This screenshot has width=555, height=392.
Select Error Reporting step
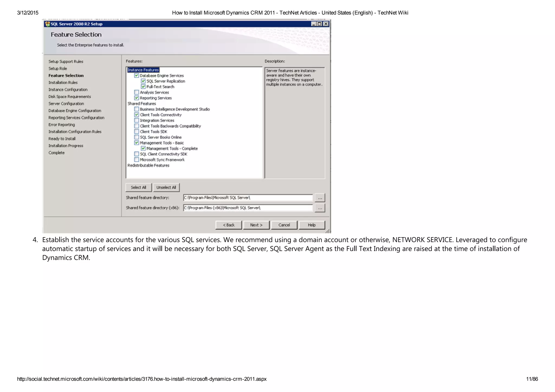tap(62, 125)
